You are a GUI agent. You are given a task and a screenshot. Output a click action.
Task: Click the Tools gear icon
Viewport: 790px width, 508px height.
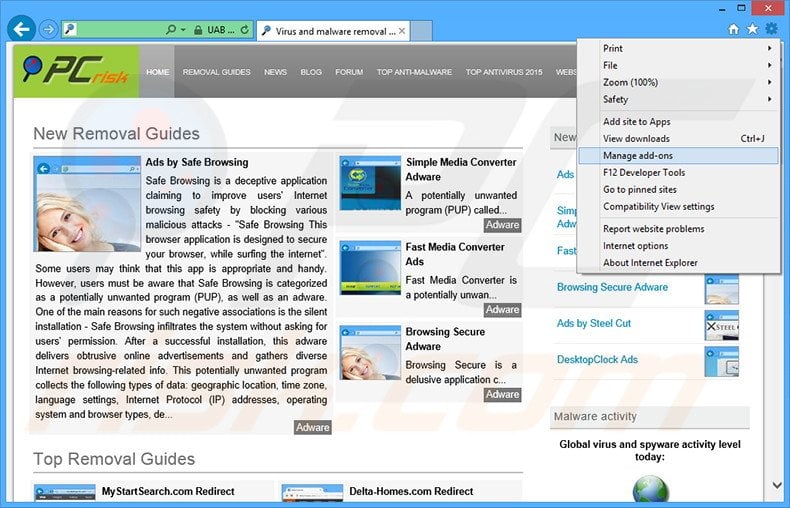tap(771, 29)
